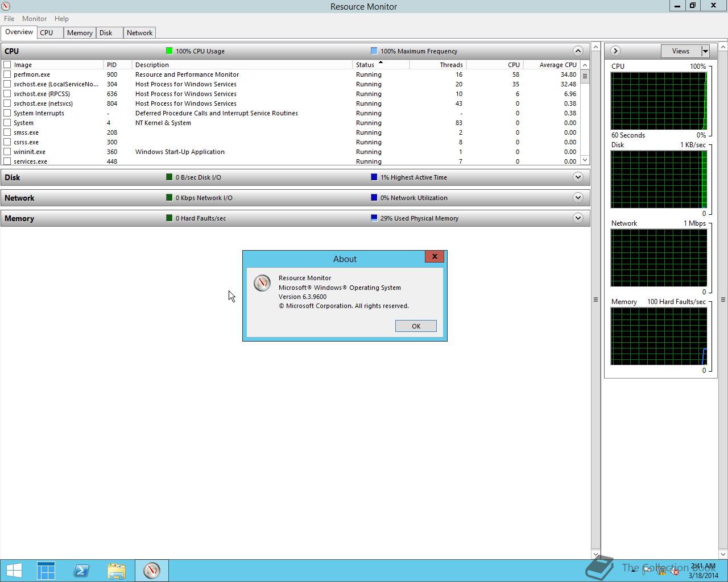Sort by the Description column header
The width and height of the screenshot is (728, 582).
click(242, 65)
